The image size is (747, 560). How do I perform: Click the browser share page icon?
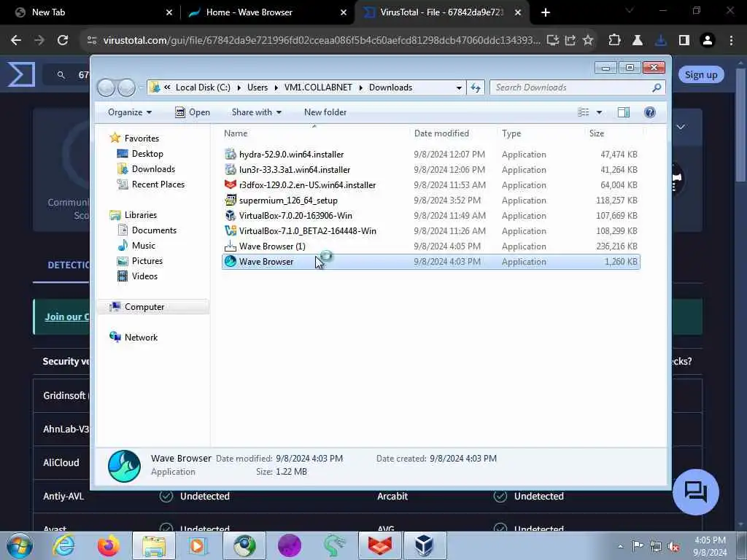570,40
